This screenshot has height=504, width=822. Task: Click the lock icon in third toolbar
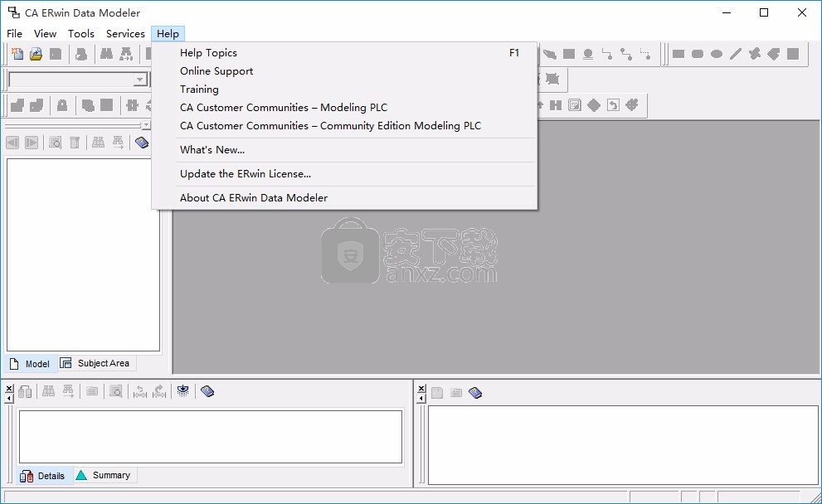tap(62, 105)
